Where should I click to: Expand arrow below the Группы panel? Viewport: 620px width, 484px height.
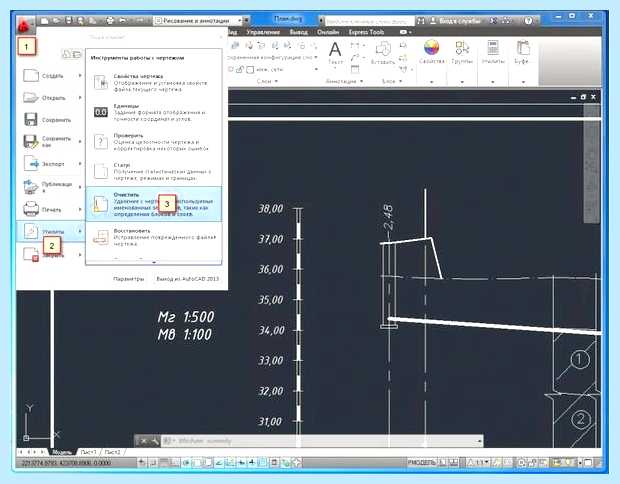pos(462,82)
